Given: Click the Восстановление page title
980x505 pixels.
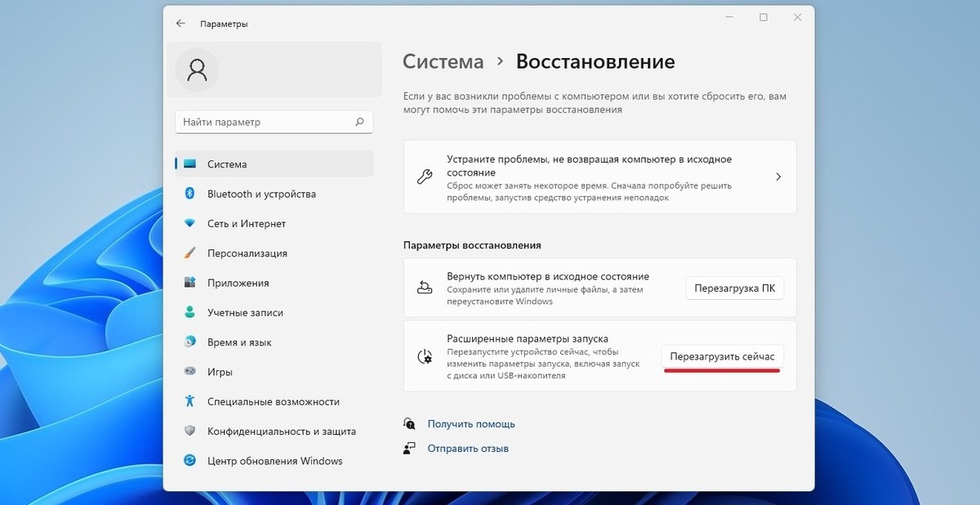Looking at the screenshot, I should tap(595, 61).
